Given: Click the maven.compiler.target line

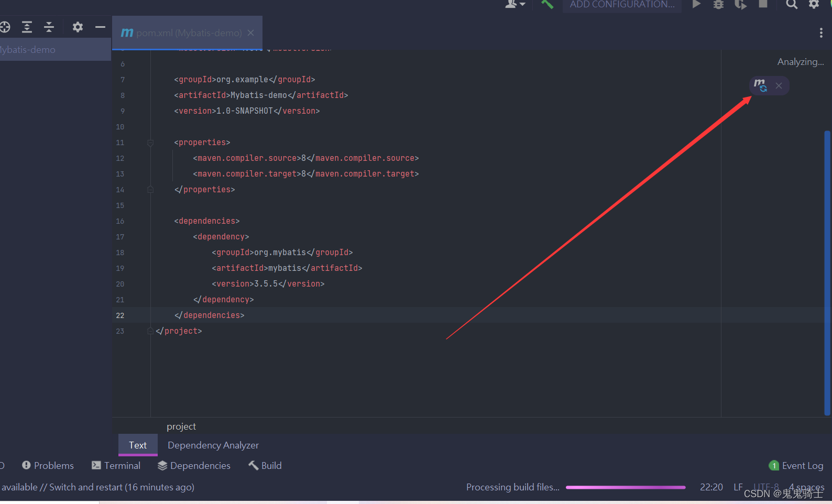Looking at the screenshot, I should pos(306,174).
